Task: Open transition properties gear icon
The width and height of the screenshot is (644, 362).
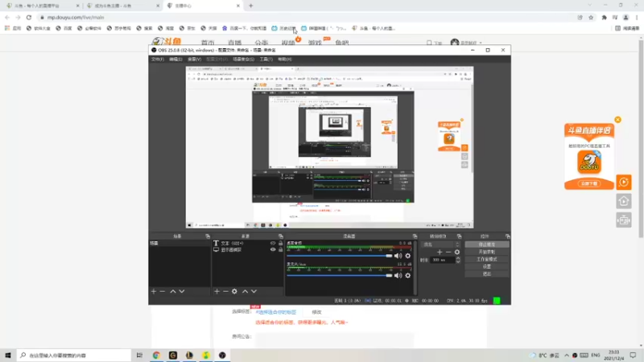Action: pos(457,252)
